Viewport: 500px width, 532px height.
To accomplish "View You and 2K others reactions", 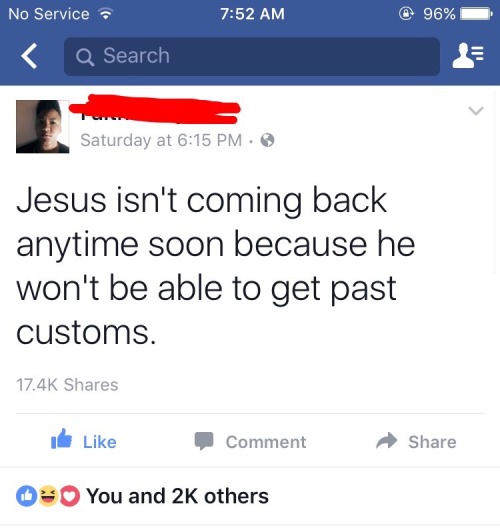I will coord(177,496).
